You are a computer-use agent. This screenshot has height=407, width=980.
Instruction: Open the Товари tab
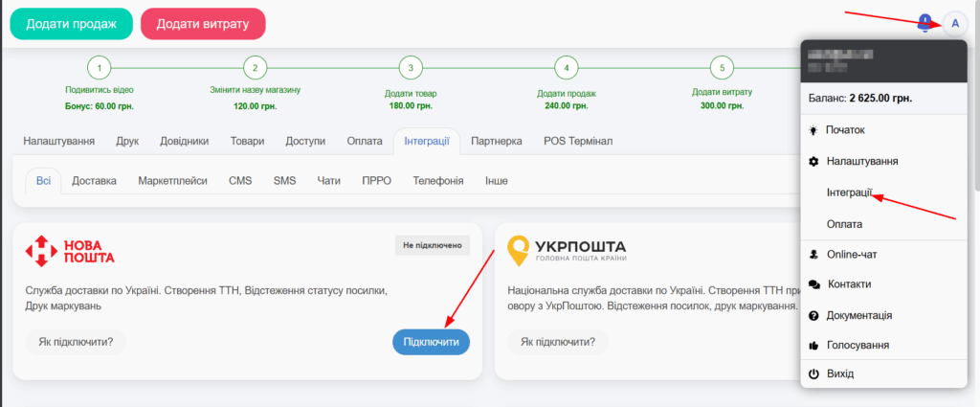[247, 142]
